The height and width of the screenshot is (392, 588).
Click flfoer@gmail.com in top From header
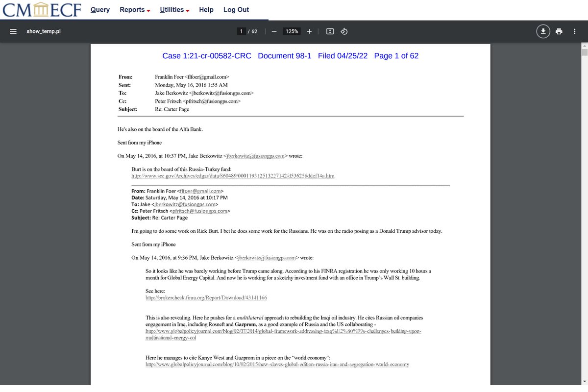[x=206, y=77]
